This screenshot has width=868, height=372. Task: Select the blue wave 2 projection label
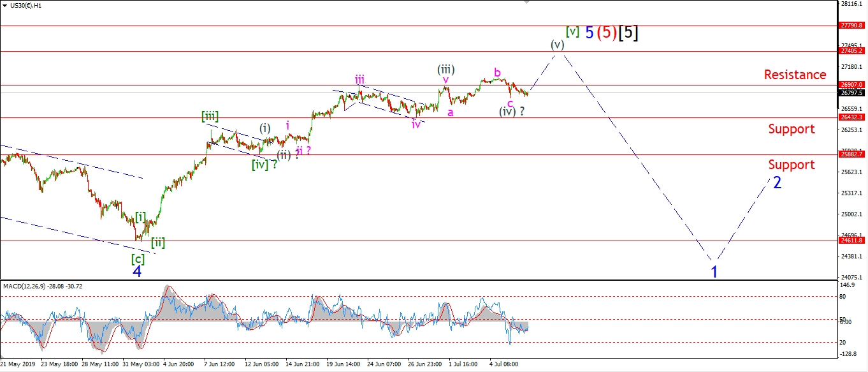pos(777,182)
